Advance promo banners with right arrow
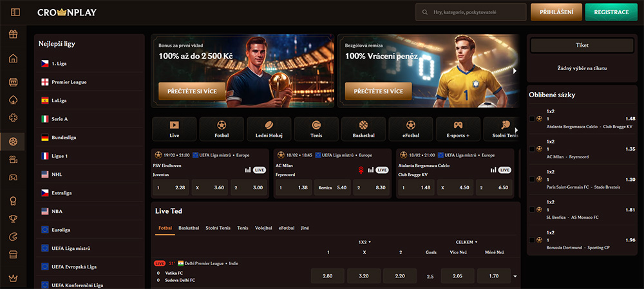The width and height of the screenshot is (644, 289). (x=515, y=71)
